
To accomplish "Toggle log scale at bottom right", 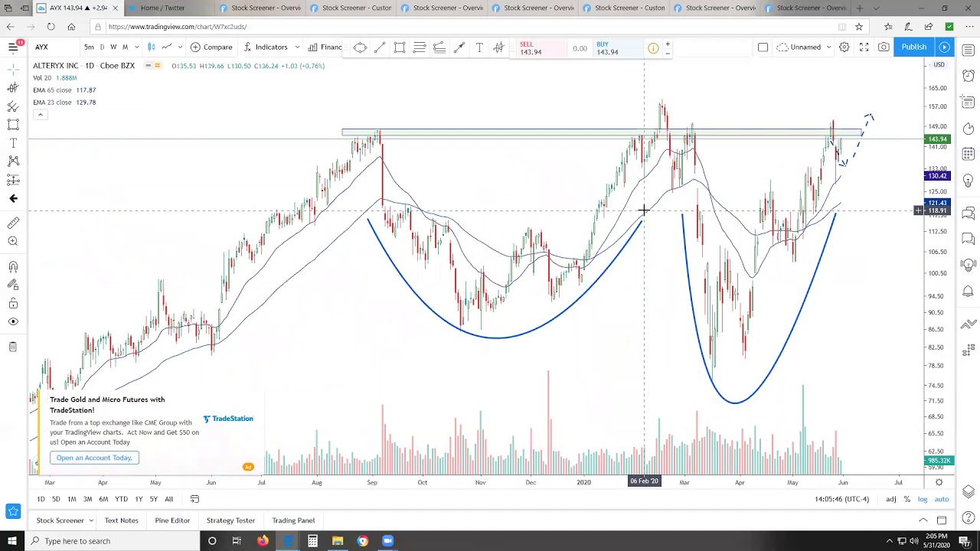I will [923, 499].
